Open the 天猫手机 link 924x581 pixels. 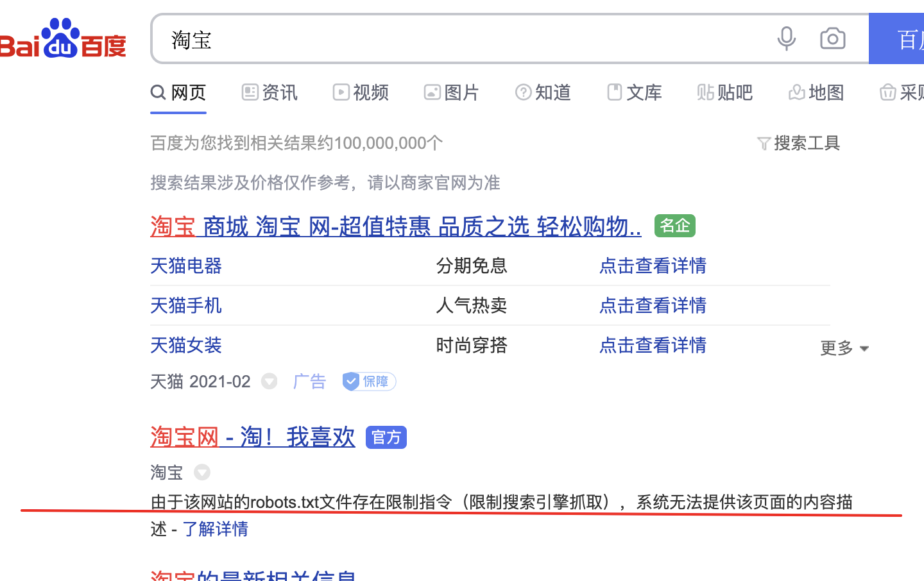(x=186, y=305)
